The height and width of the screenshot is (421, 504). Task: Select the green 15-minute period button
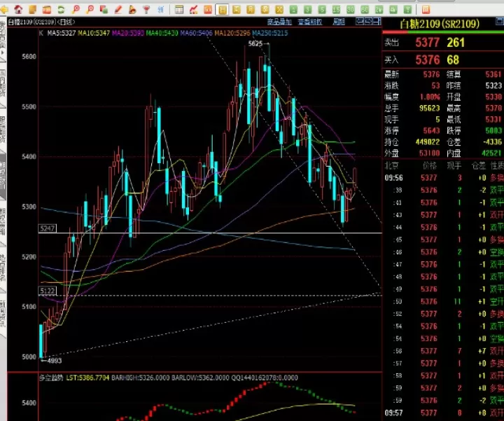336,10
